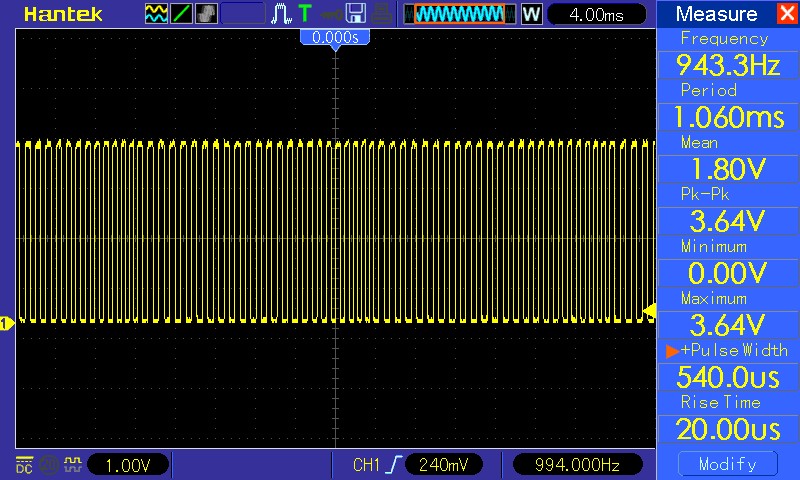Open the 1.00V vertical scale setting
The height and width of the screenshot is (480, 800).
[x=129, y=465]
